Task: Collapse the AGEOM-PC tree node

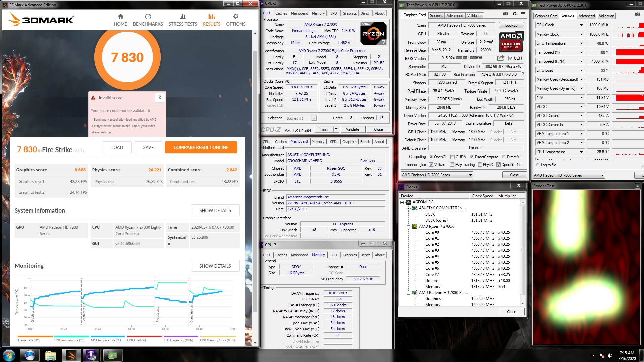Action: pos(402,202)
